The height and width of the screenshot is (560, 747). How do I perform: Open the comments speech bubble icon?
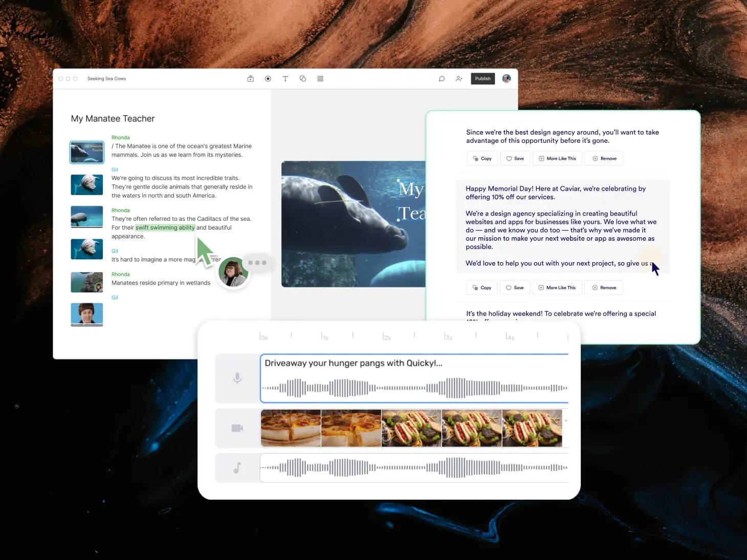(442, 79)
